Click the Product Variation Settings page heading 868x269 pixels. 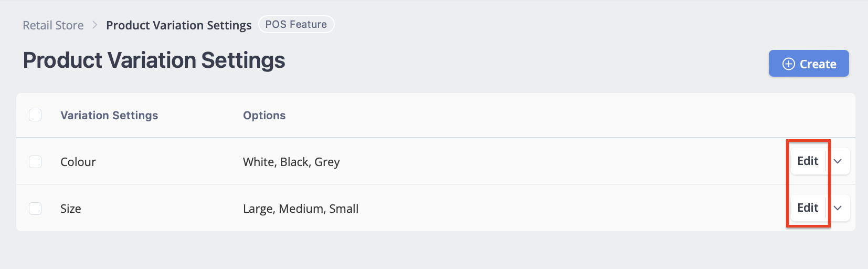click(x=154, y=60)
